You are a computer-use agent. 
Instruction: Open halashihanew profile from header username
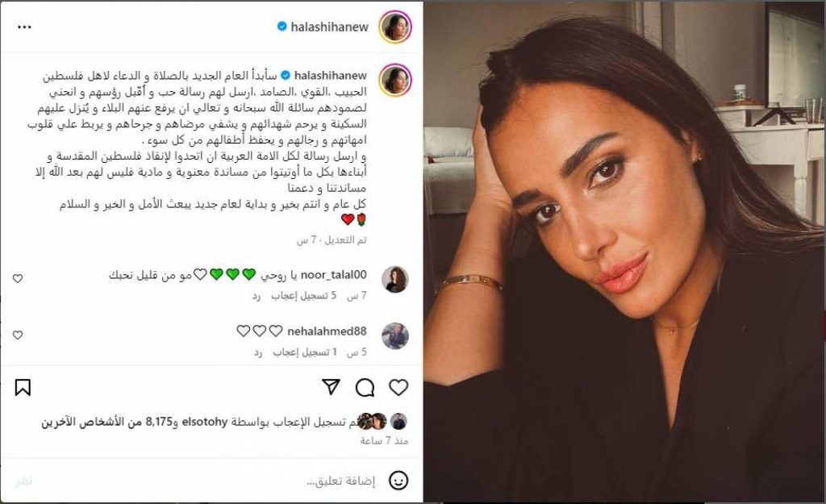329,27
